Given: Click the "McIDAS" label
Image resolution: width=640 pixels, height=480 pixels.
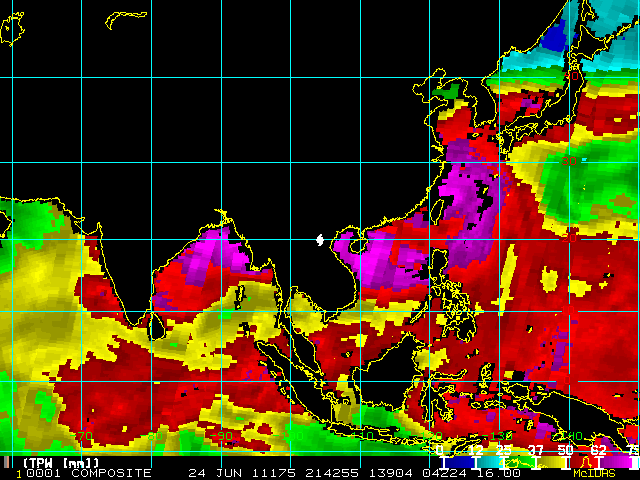Looking at the screenshot, I should coord(594,473).
